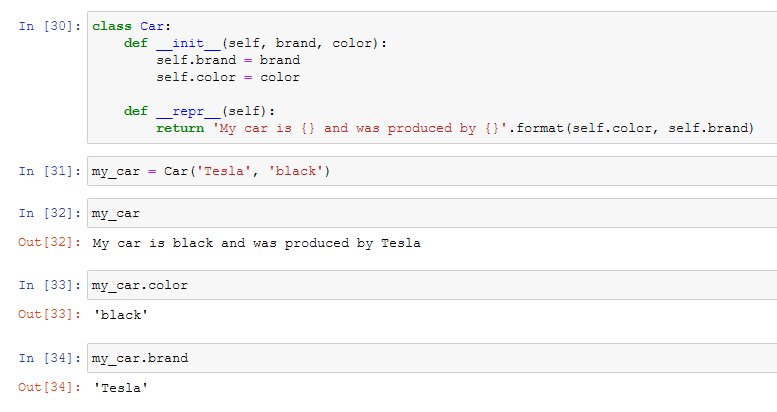
Task: Focus the In [32] my_car code cell
Action: pos(430,213)
